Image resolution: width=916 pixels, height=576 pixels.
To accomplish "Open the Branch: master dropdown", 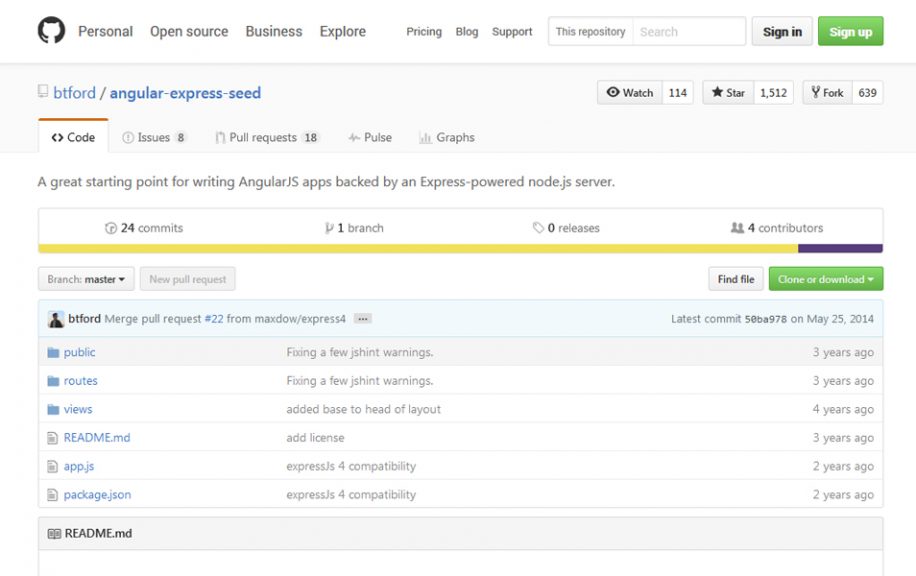I will pyautogui.click(x=85, y=279).
